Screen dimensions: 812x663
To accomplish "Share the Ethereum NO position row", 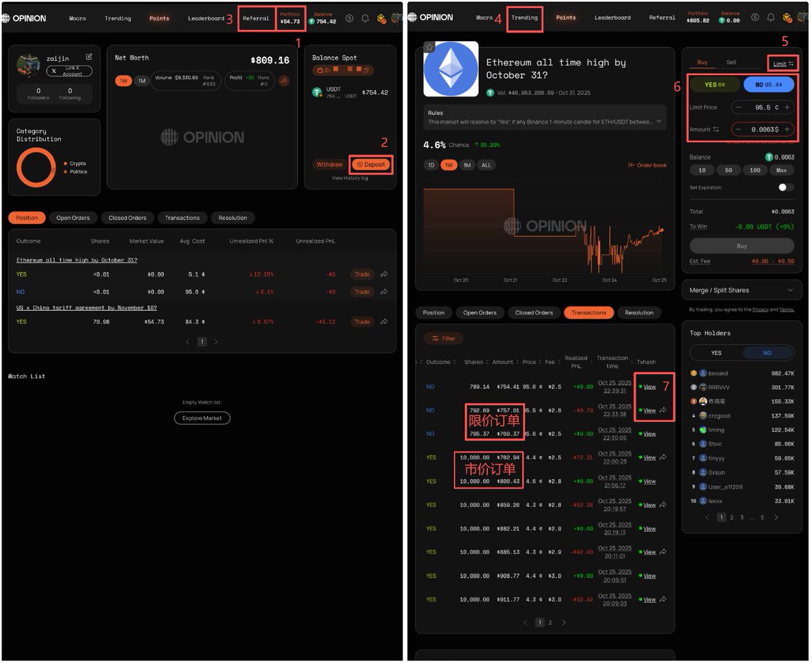I will (x=384, y=292).
